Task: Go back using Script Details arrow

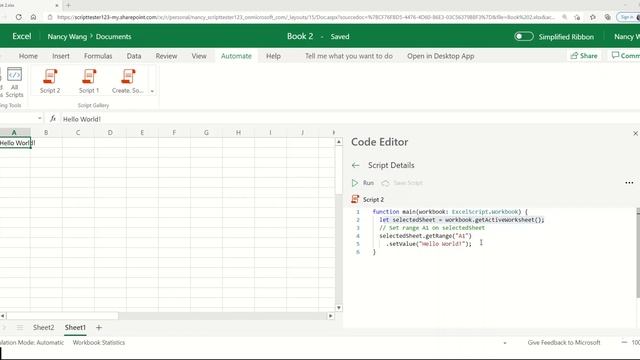Action: 356,165
